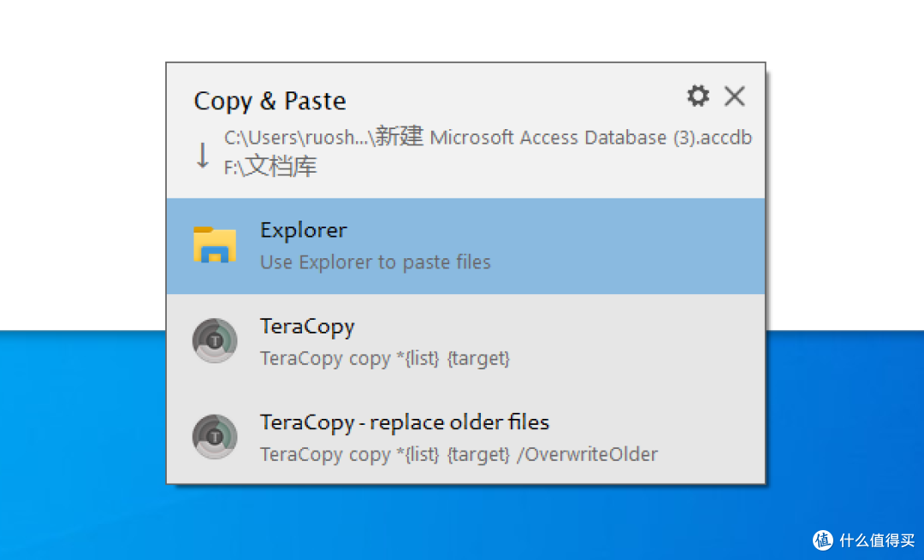
Task: Click the target path F:\文档库
Action: pos(270,167)
